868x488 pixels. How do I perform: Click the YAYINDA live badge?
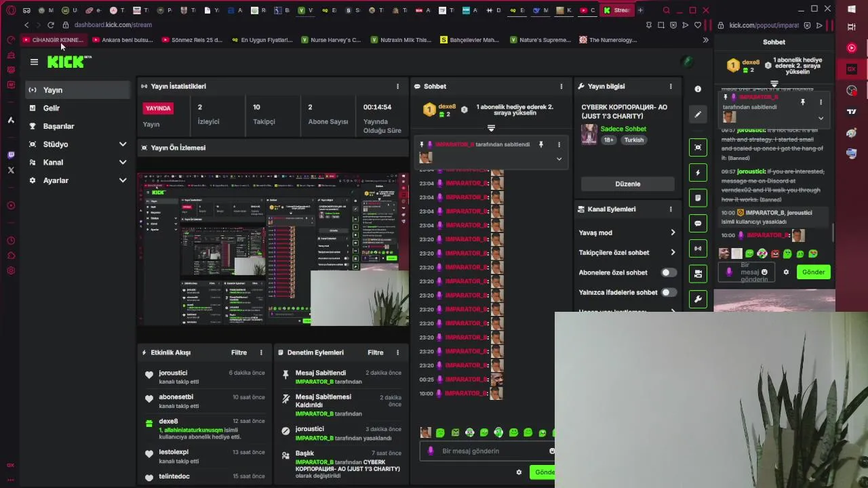(158, 108)
